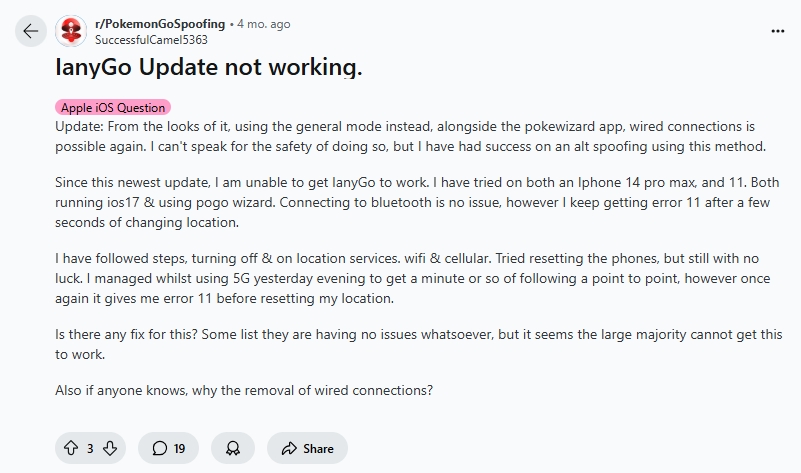Screen dimensions: 801x473
Task: Click the post title "IanyGo Update not working."
Action: pos(207,67)
